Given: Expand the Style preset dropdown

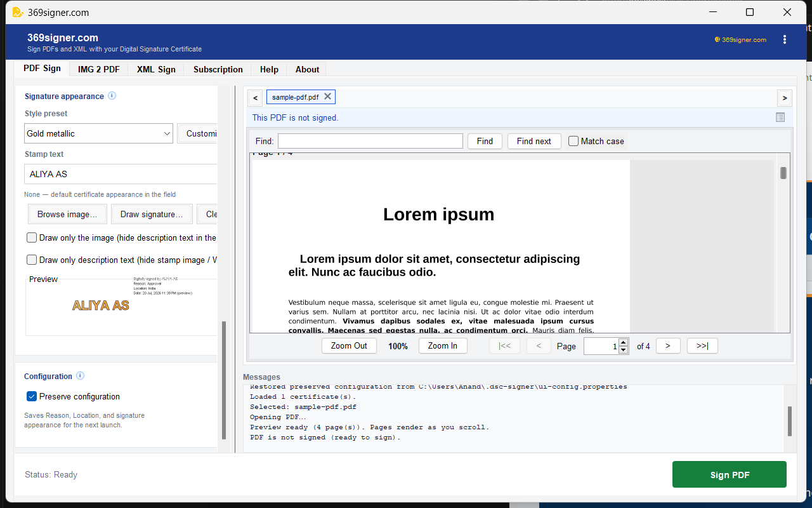Looking at the screenshot, I should pyautogui.click(x=98, y=133).
